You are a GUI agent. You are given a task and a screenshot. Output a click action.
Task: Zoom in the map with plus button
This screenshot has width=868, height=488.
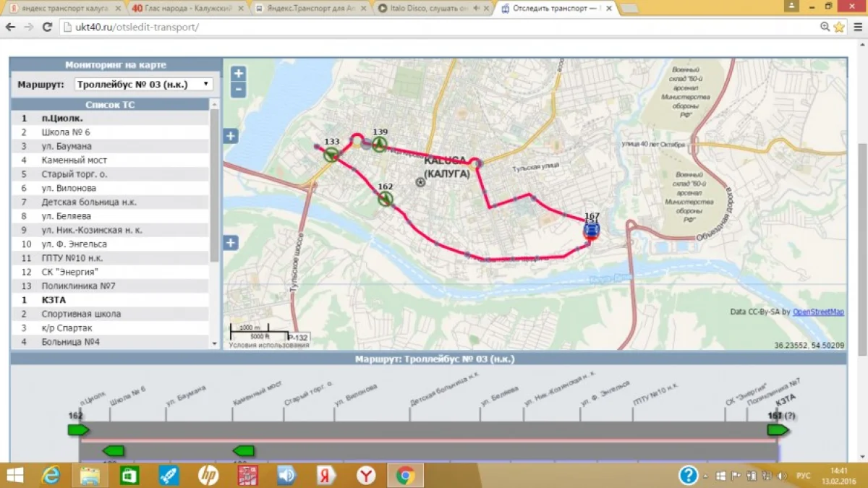coord(238,74)
